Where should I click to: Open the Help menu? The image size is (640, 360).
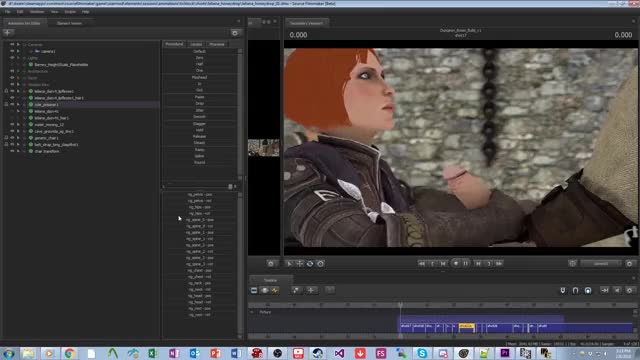point(85,12)
